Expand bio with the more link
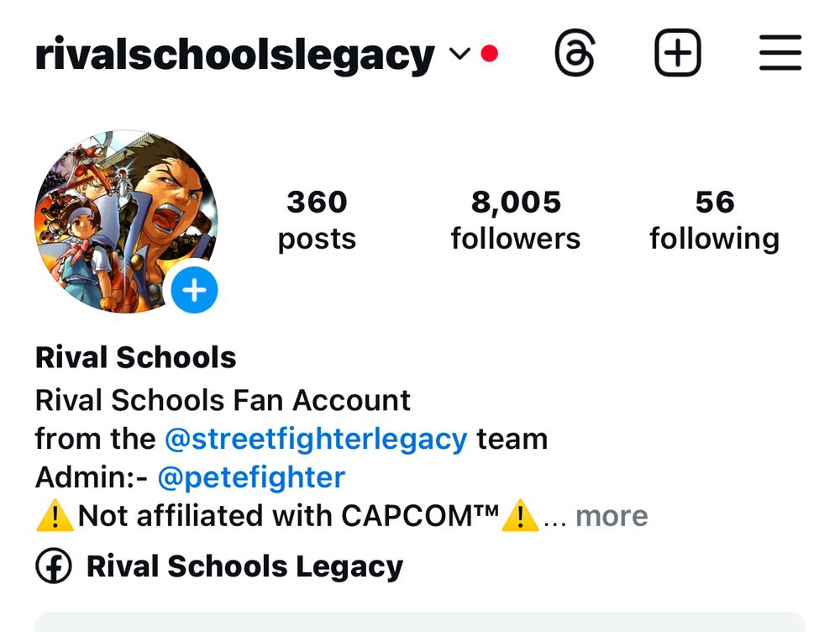The image size is (840, 632). 612,516
